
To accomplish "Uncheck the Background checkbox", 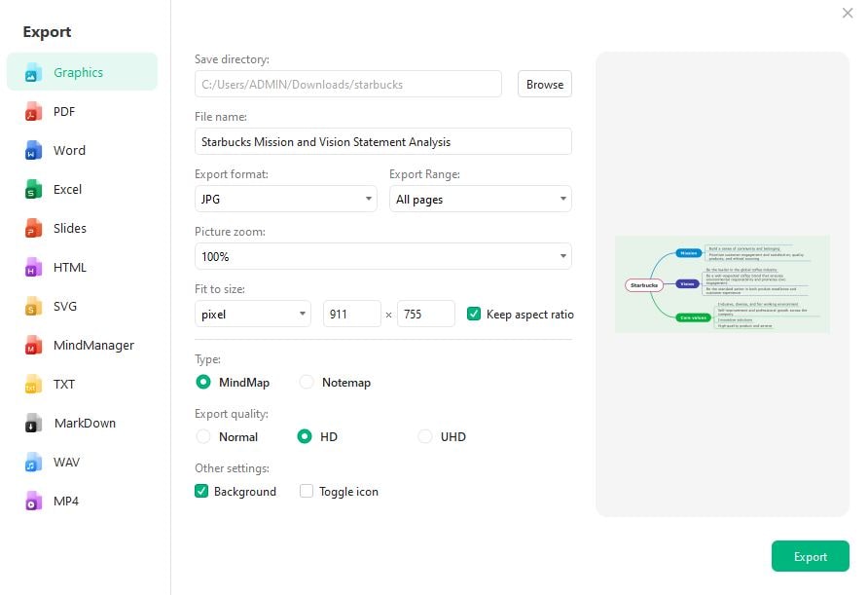I will point(201,492).
